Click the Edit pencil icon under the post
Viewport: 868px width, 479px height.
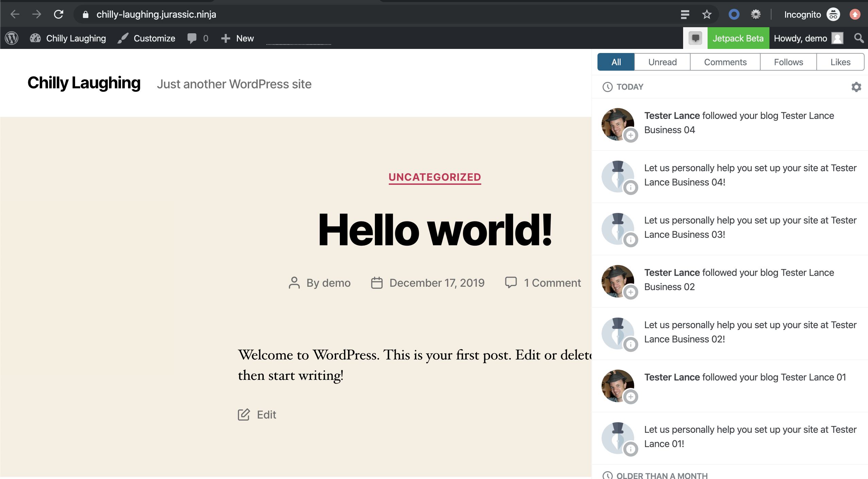point(244,414)
